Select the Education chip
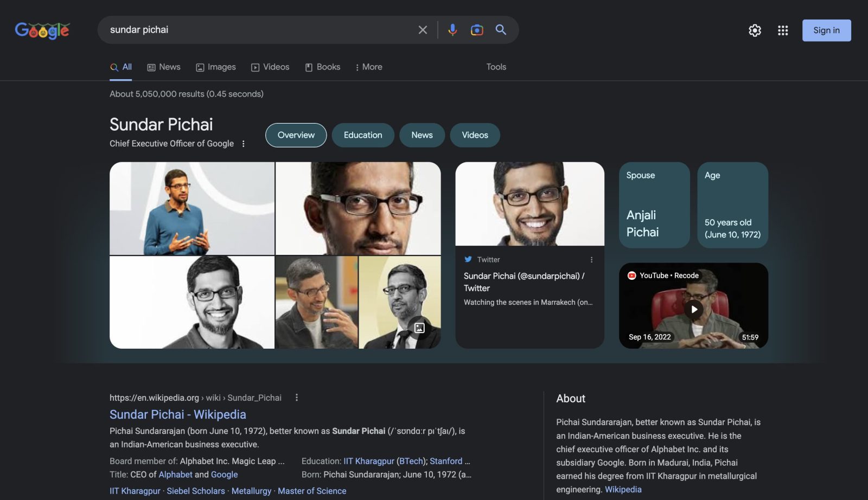 click(362, 135)
